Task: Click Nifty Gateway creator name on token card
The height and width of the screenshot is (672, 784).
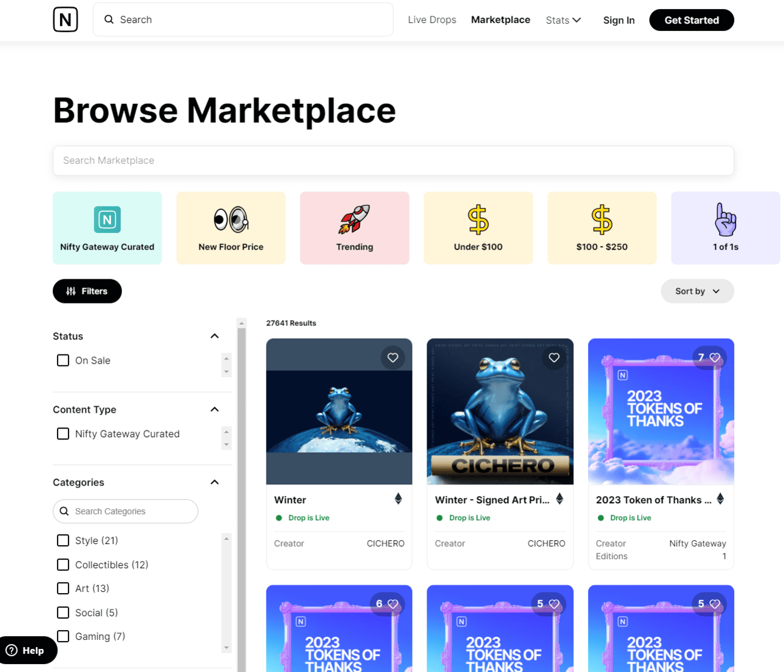Action: (x=698, y=544)
